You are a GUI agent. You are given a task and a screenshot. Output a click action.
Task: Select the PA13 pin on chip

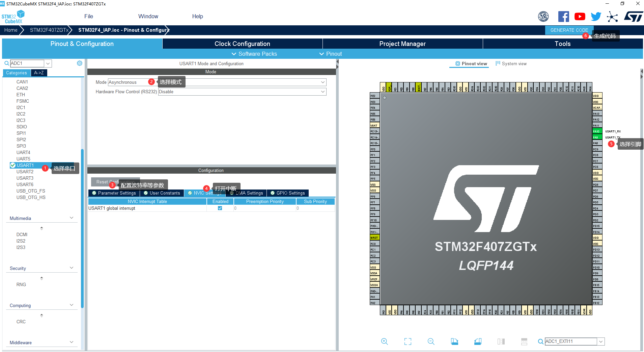[597, 114]
